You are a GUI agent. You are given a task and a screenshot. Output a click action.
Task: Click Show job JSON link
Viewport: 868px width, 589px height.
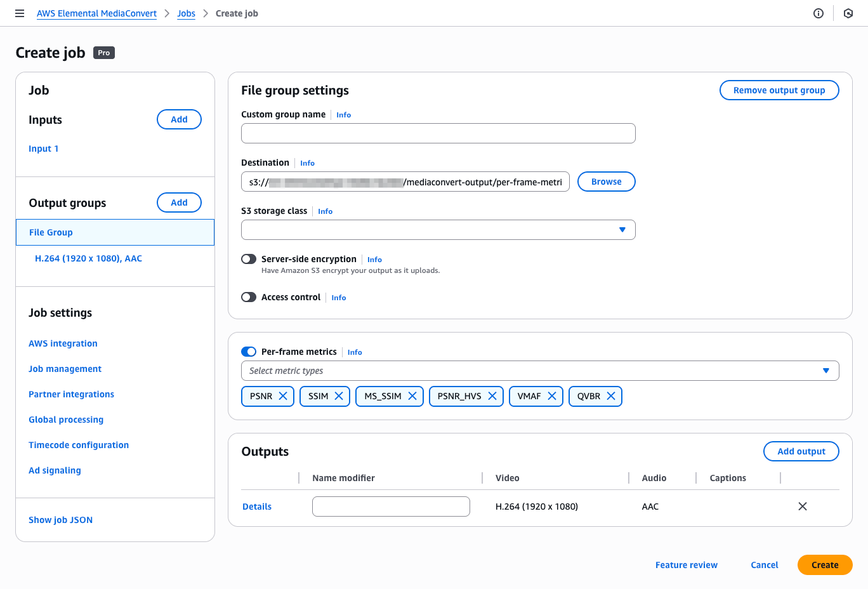(x=60, y=520)
